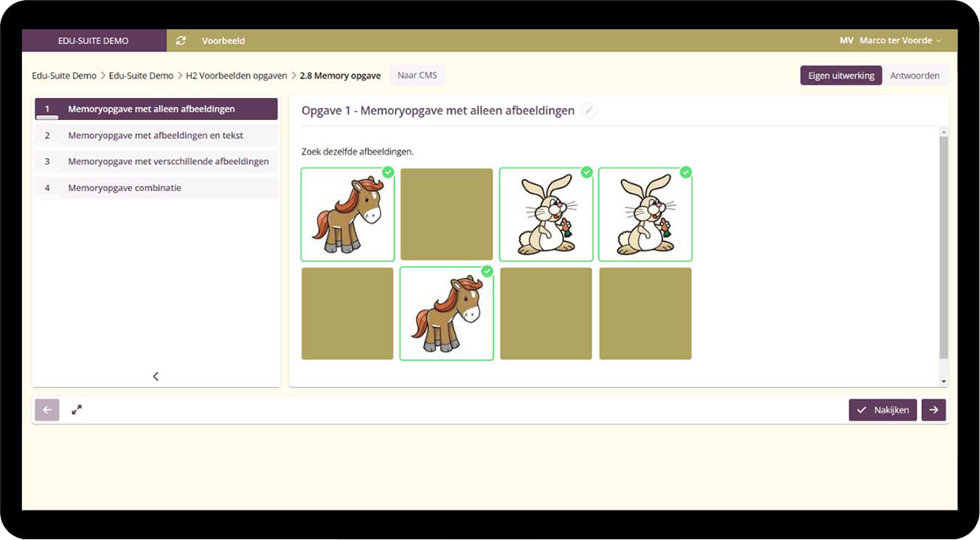Click the Naar CMS button
980x540 pixels.
tap(416, 76)
